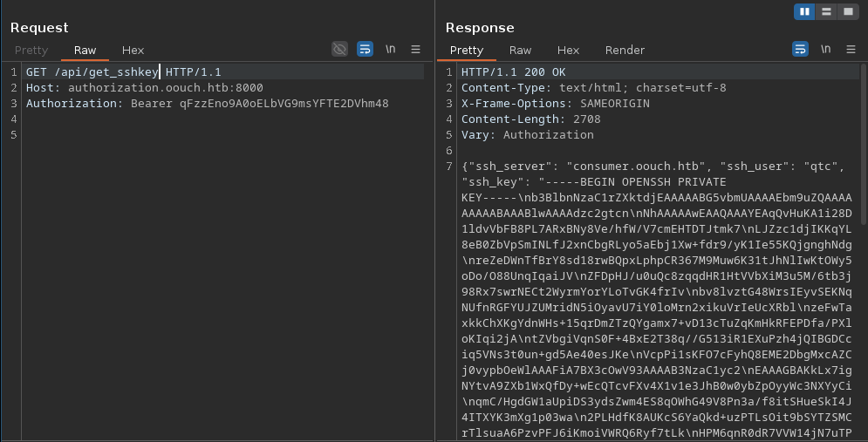The image size is (868, 442).
Task: Select the Hex tab in Response panel
Action: click(x=568, y=51)
